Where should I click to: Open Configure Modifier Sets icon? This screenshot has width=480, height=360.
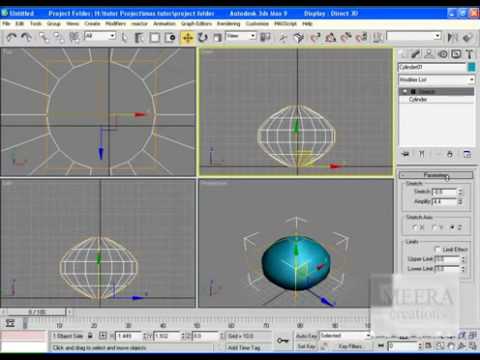(x=467, y=154)
